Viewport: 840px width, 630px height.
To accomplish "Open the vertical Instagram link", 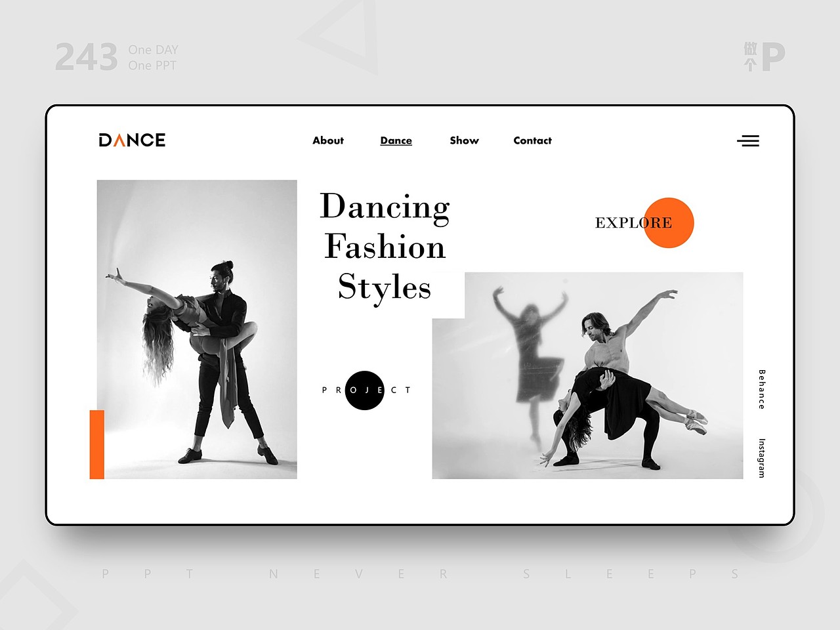I will (x=762, y=458).
